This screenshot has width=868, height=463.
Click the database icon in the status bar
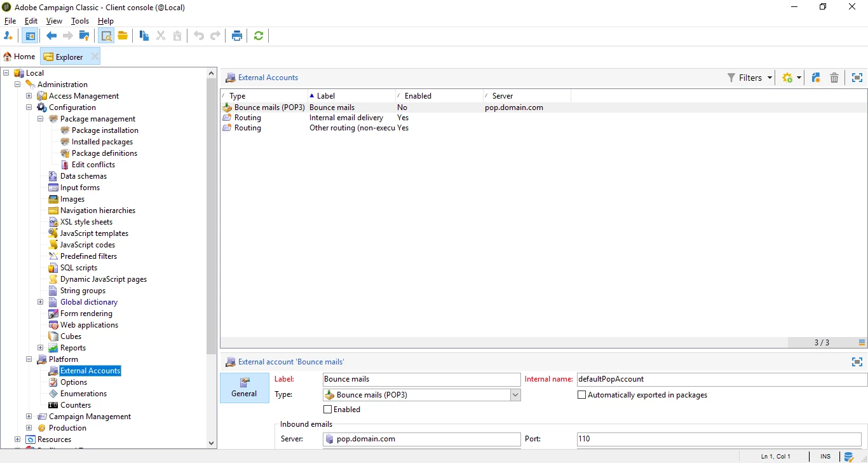pos(849,457)
